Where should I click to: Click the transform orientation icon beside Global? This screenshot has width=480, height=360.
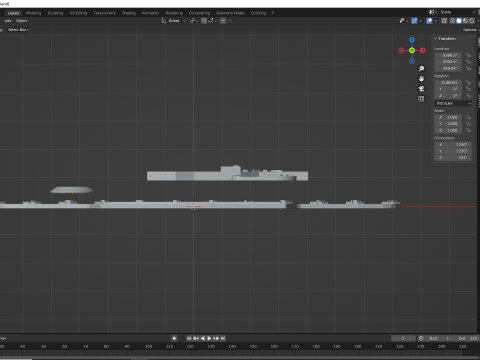164,21
